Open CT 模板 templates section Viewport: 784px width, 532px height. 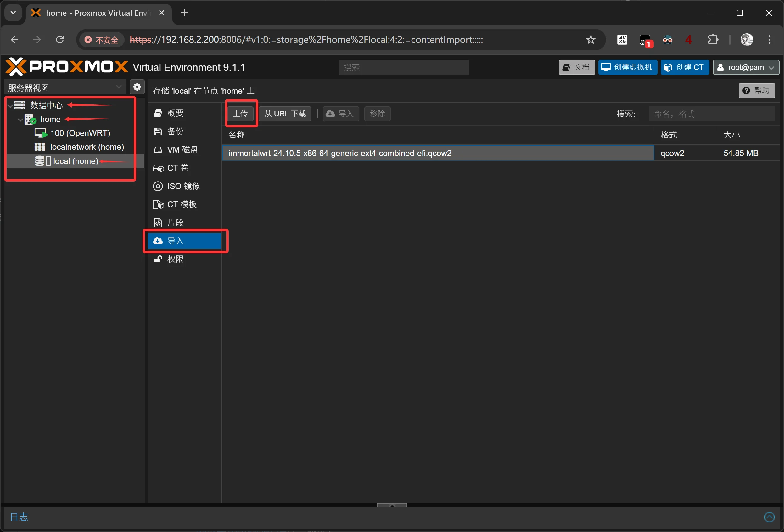(182, 204)
